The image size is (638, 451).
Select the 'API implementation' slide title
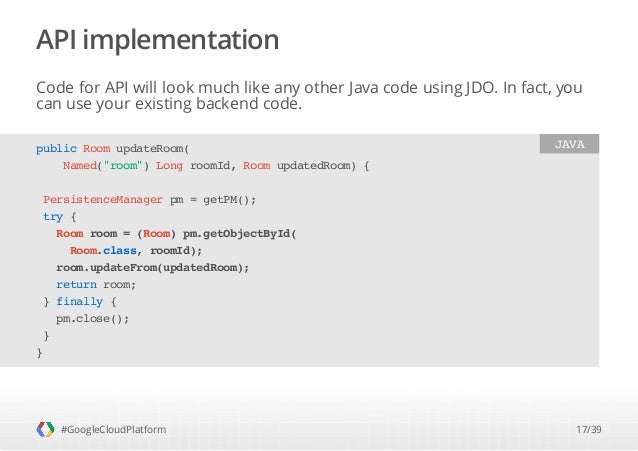tap(157, 40)
